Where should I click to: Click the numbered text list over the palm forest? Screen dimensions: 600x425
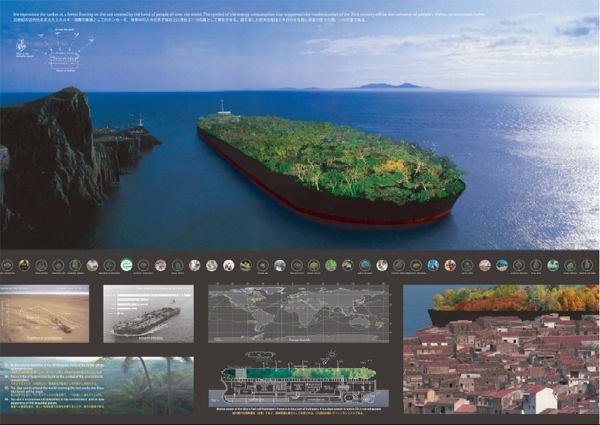54,385
